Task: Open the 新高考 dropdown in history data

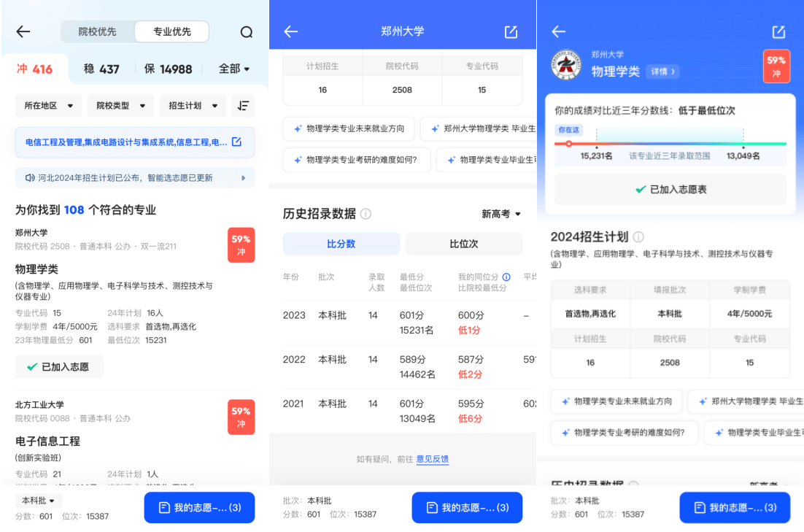Action: click(501, 213)
